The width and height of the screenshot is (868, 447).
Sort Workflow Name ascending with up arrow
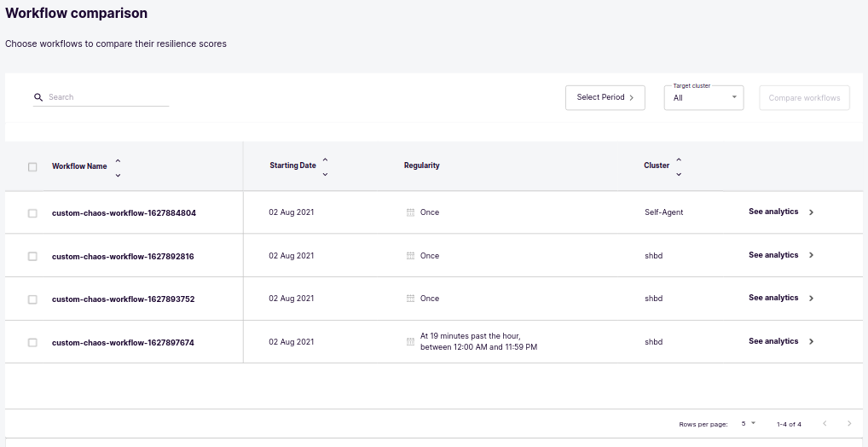(x=118, y=160)
